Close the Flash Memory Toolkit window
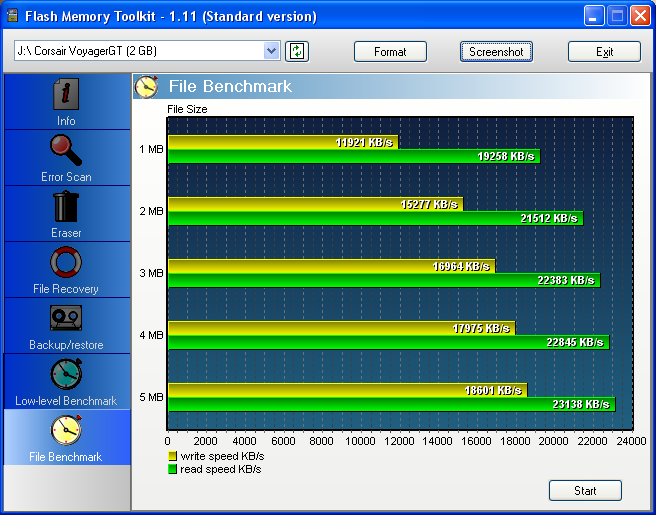Viewport: 656px width, 515px height. tap(640, 16)
